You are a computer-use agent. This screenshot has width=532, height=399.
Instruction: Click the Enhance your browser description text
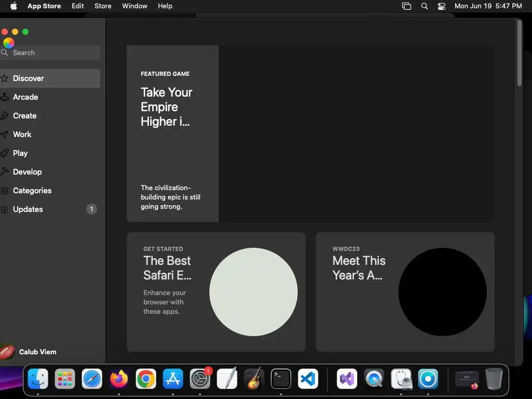coord(165,302)
